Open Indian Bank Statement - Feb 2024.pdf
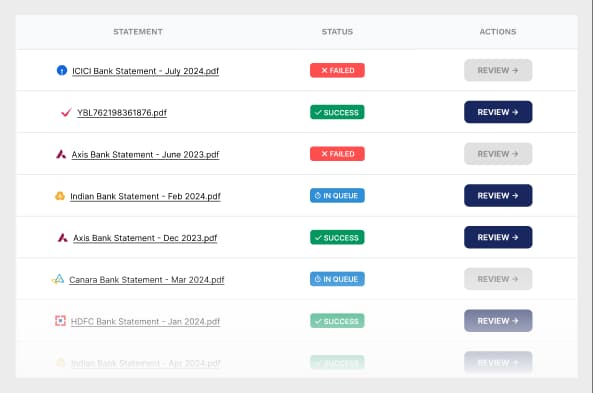The width and height of the screenshot is (593, 393). click(145, 196)
